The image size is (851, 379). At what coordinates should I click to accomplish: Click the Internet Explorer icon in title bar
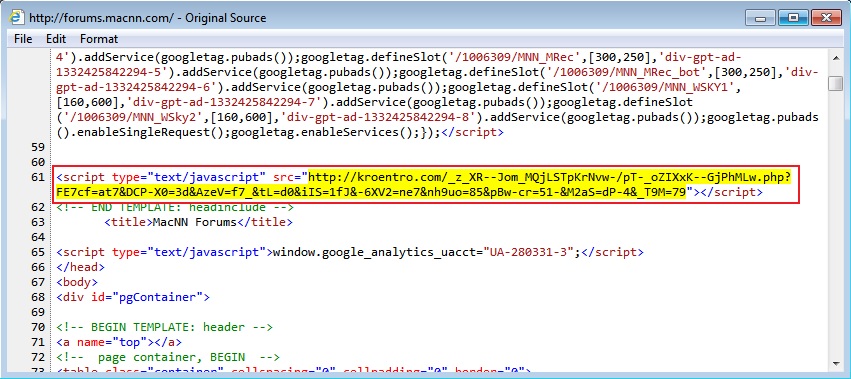[x=17, y=17]
